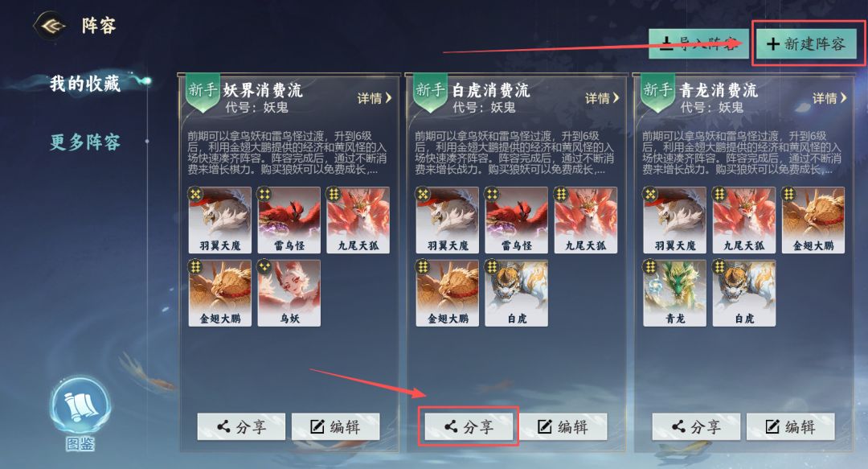Switch to 我的收藏 tab
The image size is (868, 469).
[x=84, y=84]
